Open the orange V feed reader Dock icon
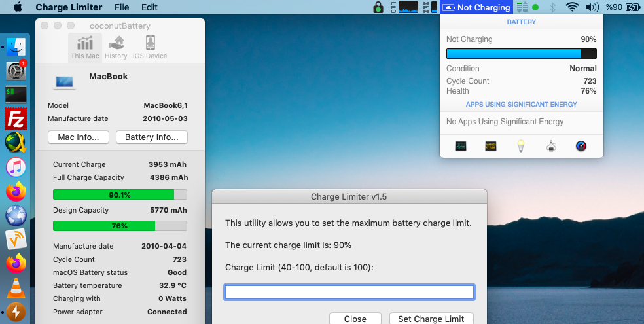Screen dimensions: 644x324 click(16, 240)
